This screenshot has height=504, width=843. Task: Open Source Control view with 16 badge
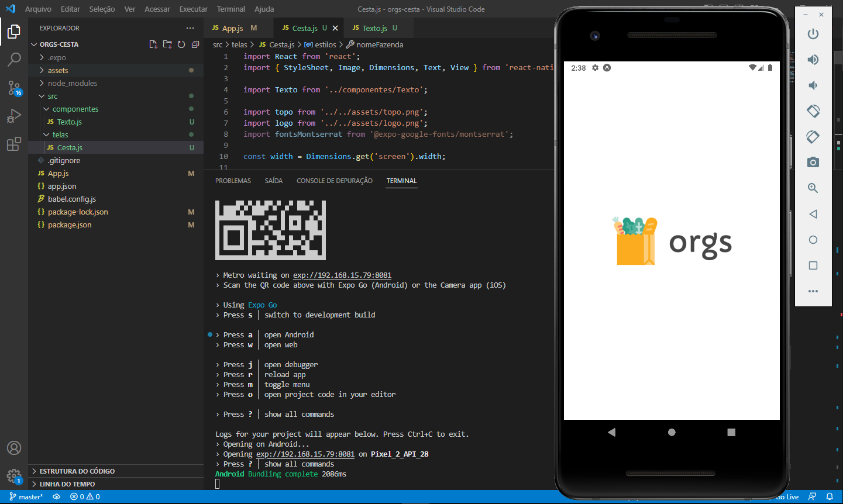coord(14,88)
